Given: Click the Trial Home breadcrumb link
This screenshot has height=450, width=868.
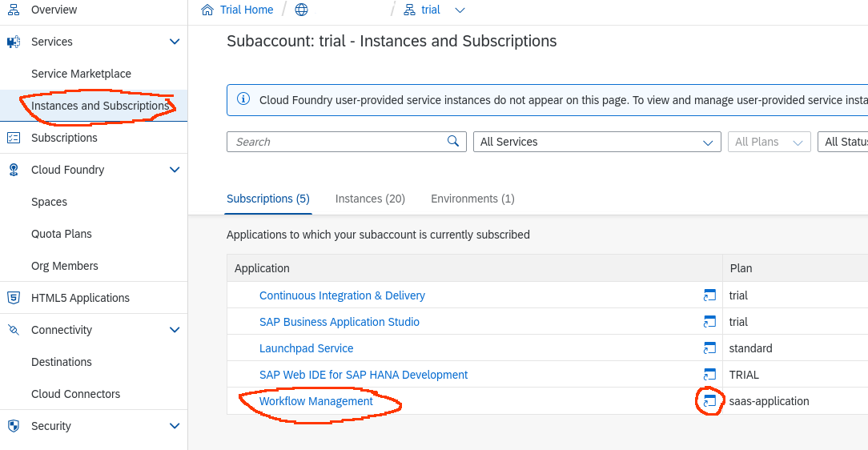Looking at the screenshot, I should pyautogui.click(x=247, y=10).
